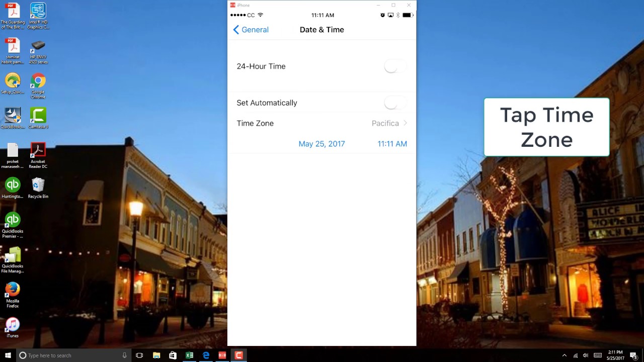Launch Camtasia 9 desktop shortcut
Image resolution: width=644 pixels, height=362 pixels.
38,118
